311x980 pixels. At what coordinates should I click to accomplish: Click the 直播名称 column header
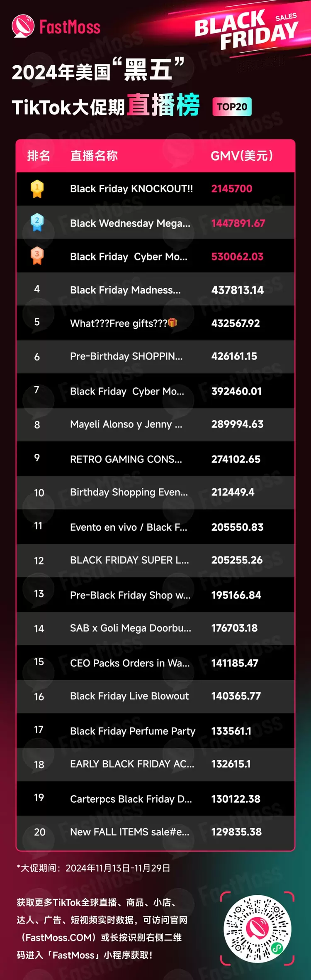[x=94, y=156]
